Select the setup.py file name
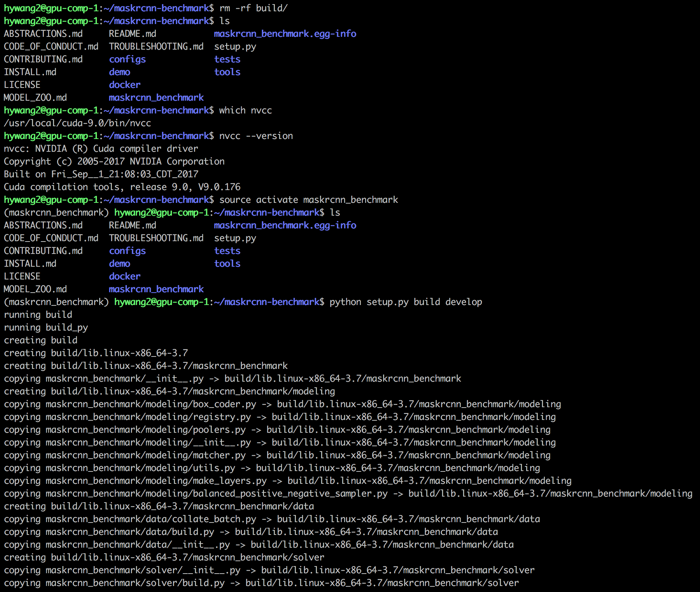 (x=235, y=46)
